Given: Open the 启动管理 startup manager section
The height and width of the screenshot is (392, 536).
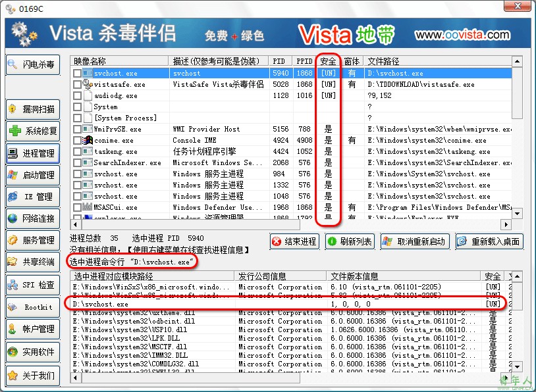Looking at the screenshot, I should pyautogui.click(x=33, y=175).
